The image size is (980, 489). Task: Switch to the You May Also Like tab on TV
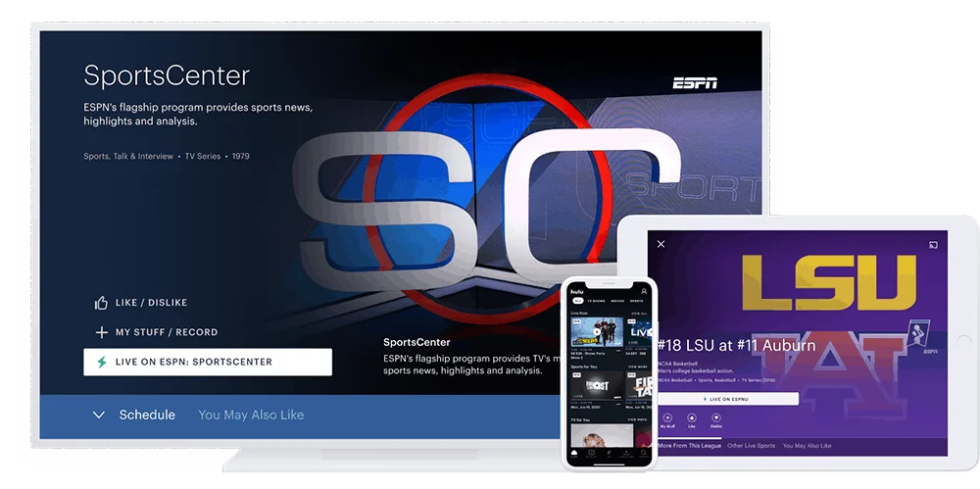251,416
